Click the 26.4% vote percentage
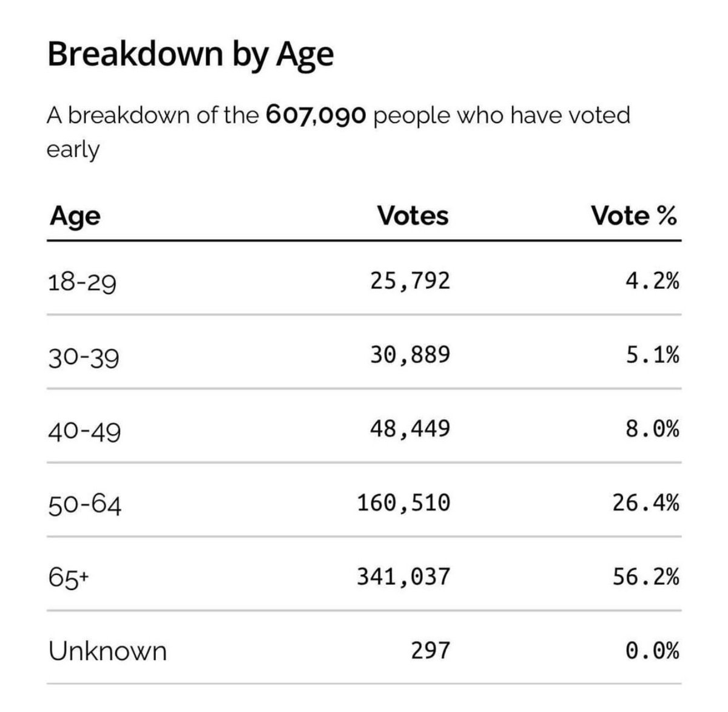Screen dimensions: 728x712 647,503
